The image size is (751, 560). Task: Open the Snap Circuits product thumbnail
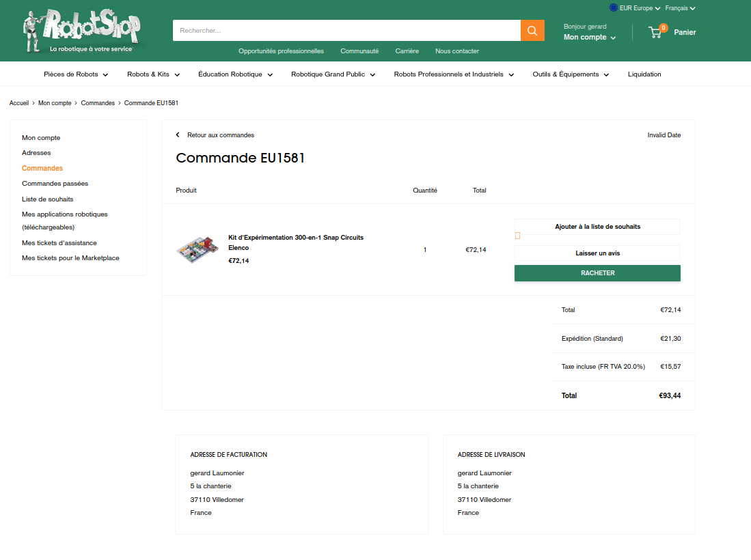click(196, 249)
